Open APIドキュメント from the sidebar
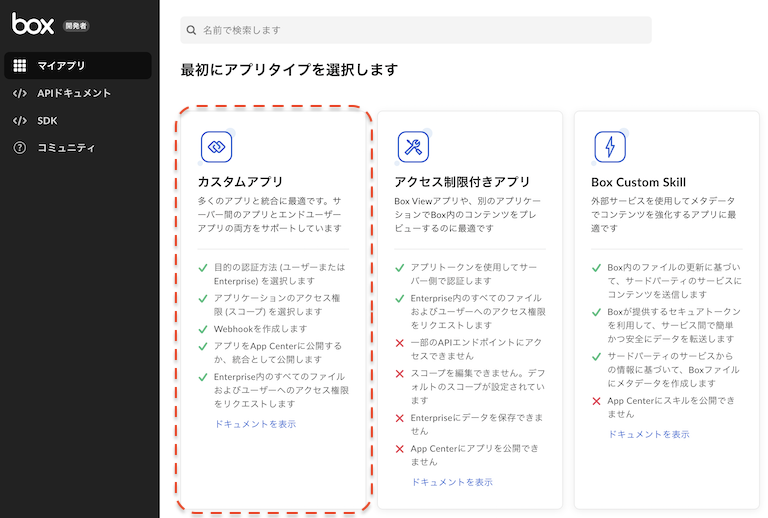The width and height of the screenshot is (768, 518). [74, 93]
